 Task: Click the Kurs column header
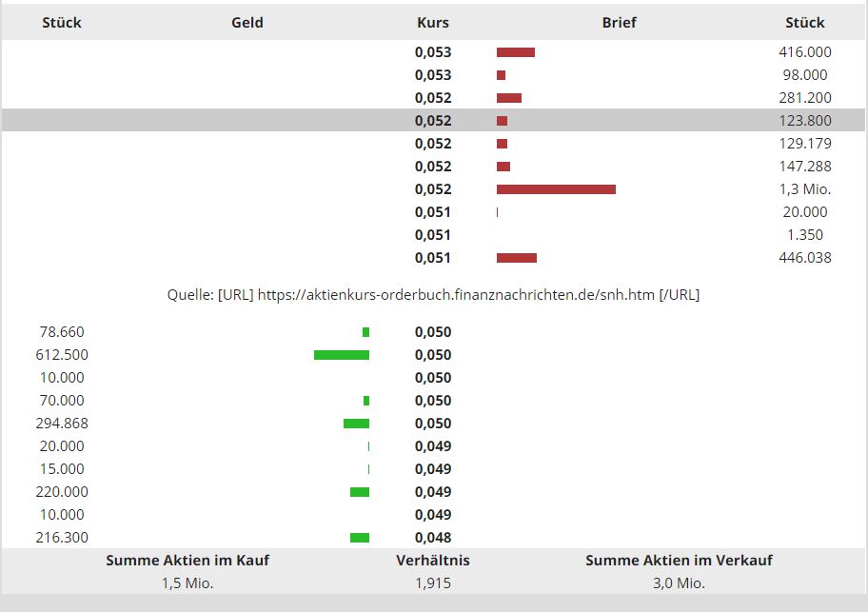pos(433,22)
